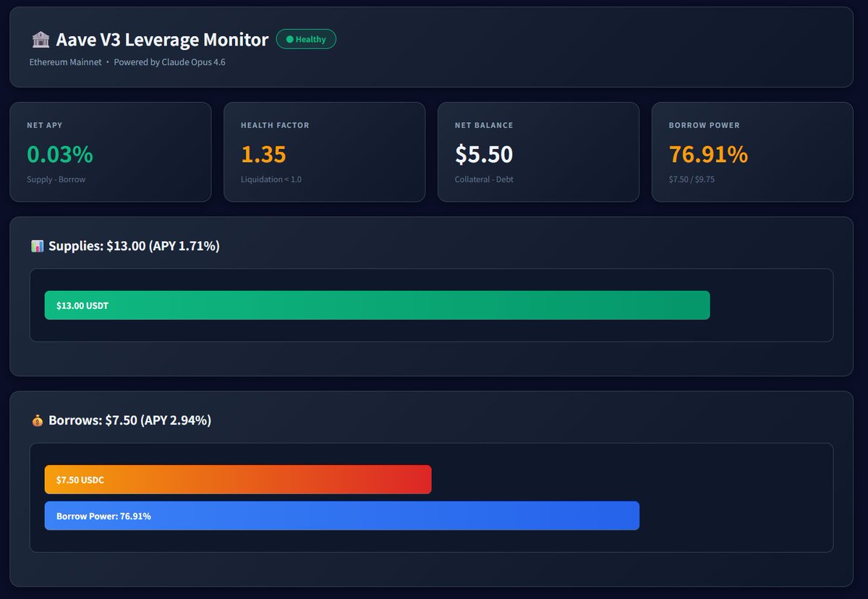Click the Aave V3 Leverage Monitor title
This screenshot has width=868, height=599.
[x=162, y=40]
